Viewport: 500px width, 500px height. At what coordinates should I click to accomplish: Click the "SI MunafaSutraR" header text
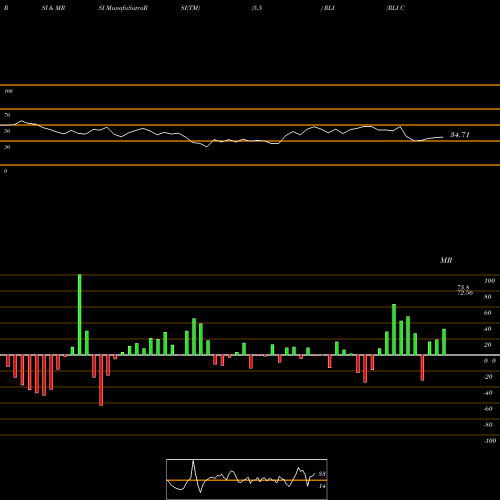coord(123,8)
